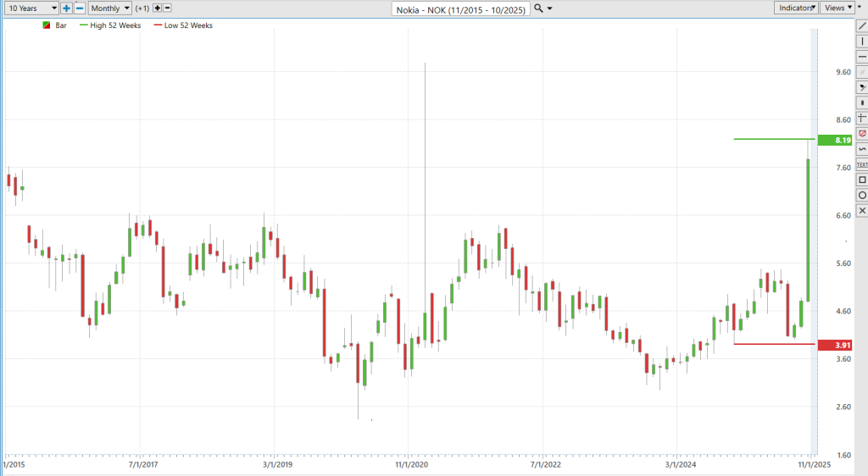Select the rectangle drawing tool
The image size is (868, 476).
(x=862, y=180)
